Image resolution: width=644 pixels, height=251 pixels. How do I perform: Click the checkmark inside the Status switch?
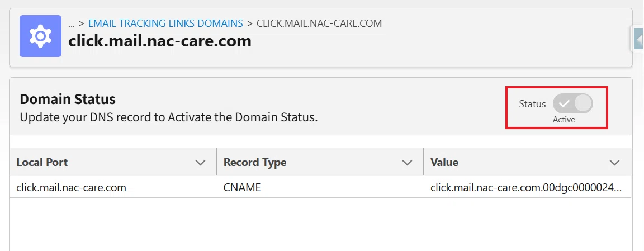click(564, 104)
